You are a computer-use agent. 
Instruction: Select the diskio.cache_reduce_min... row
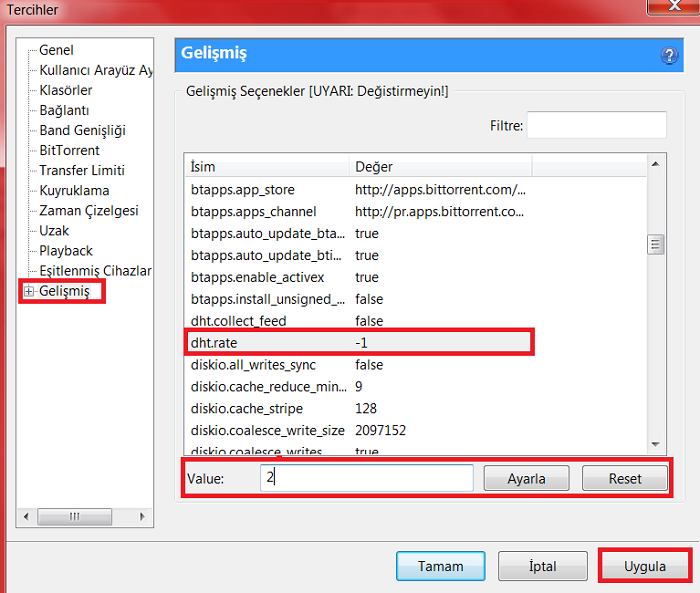415,387
